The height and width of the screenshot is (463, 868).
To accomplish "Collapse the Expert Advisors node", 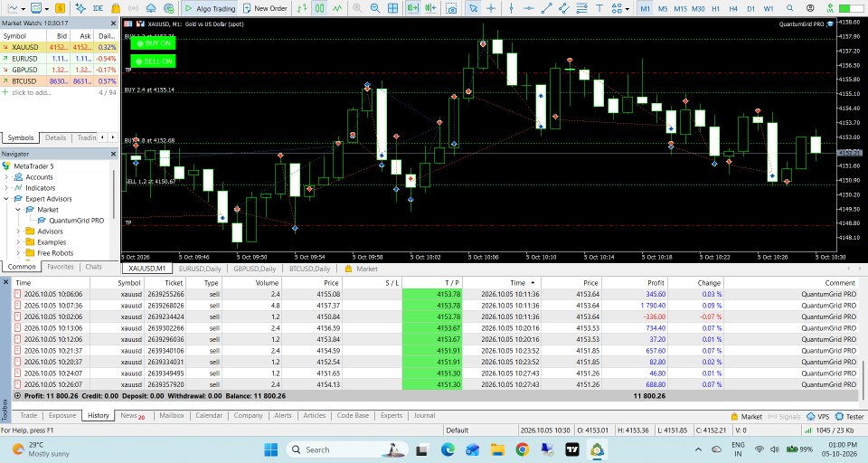I will tap(7, 199).
